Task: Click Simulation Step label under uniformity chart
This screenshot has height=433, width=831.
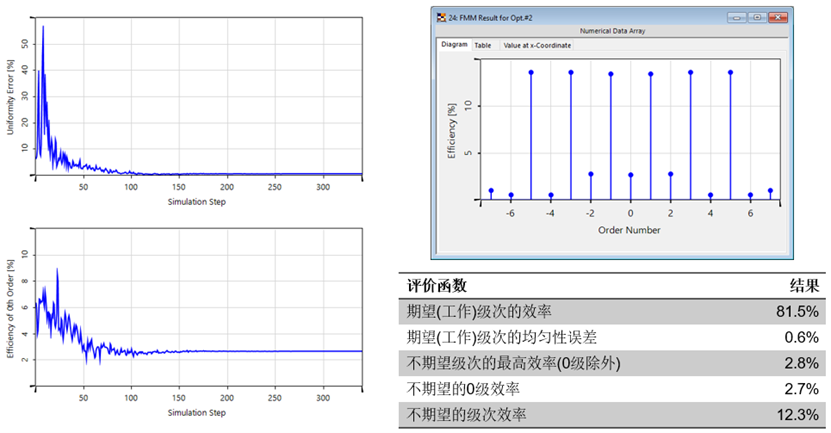Action: point(197,201)
